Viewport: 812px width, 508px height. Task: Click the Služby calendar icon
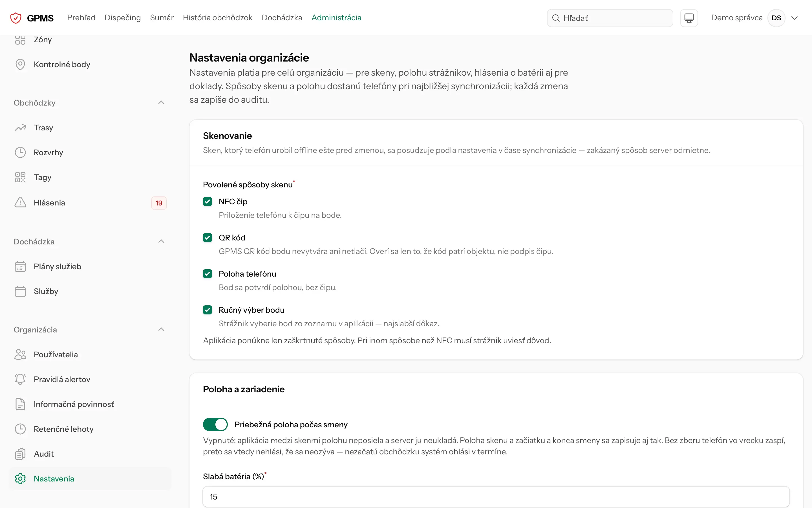pyautogui.click(x=20, y=291)
